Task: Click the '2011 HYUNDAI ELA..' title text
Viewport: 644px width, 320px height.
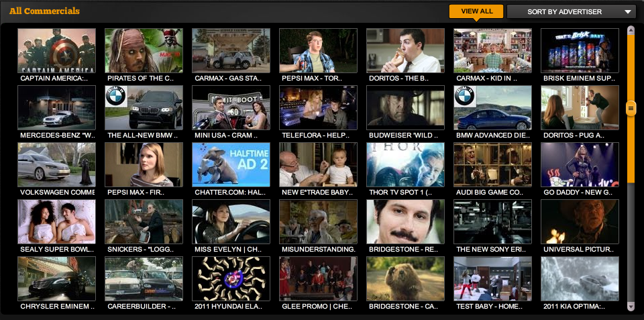Action: click(x=228, y=306)
